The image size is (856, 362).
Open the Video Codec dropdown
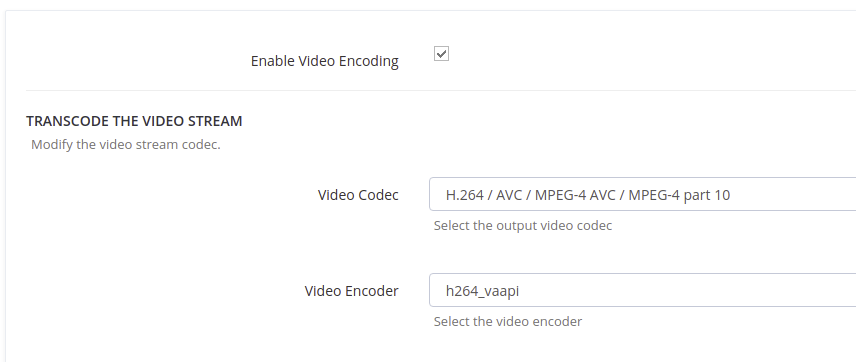(643, 194)
